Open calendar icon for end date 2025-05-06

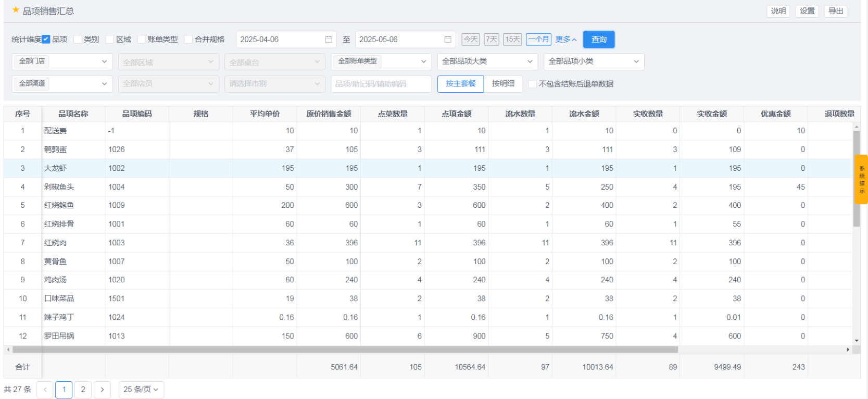tap(448, 40)
